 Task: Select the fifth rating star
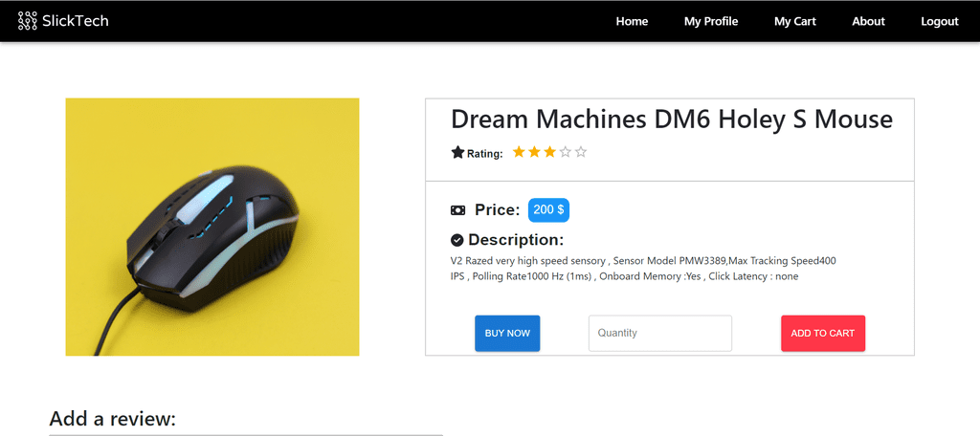[x=581, y=152]
